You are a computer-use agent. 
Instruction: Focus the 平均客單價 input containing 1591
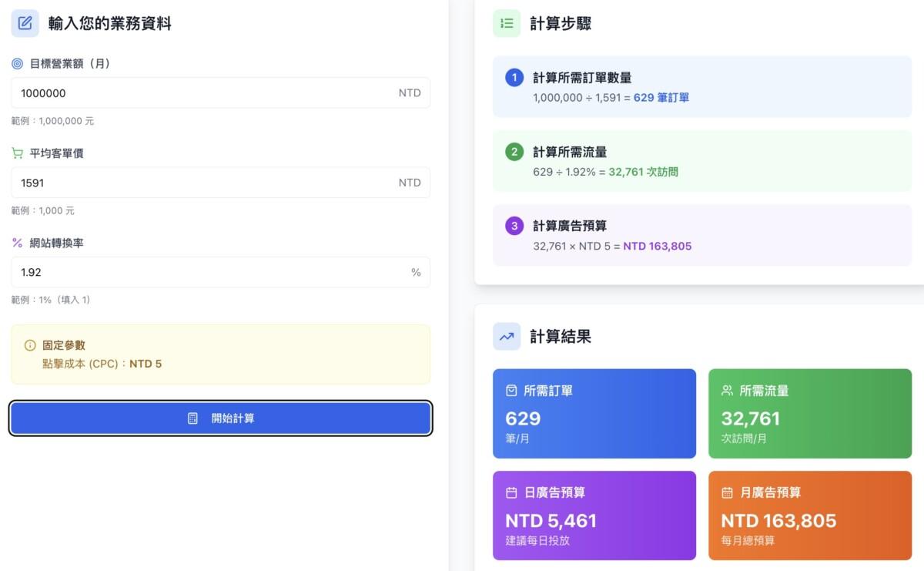220,183
